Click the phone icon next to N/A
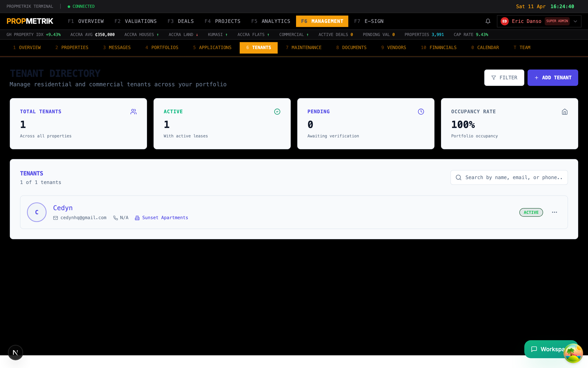The height and width of the screenshot is (368, 588). pyautogui.click(x=116, y=218)
